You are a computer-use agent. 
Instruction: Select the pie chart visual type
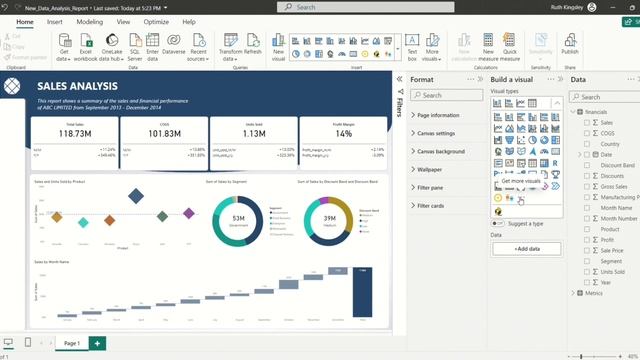pyautogui.click(x=532, y=140)
